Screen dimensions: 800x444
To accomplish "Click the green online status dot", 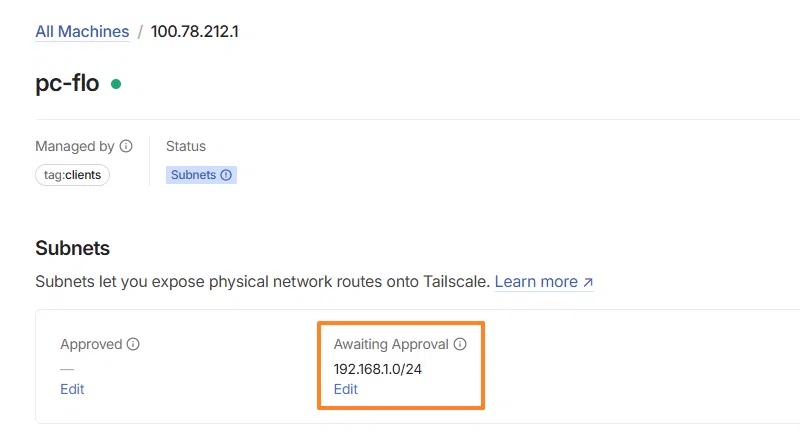I will [116, 84].
